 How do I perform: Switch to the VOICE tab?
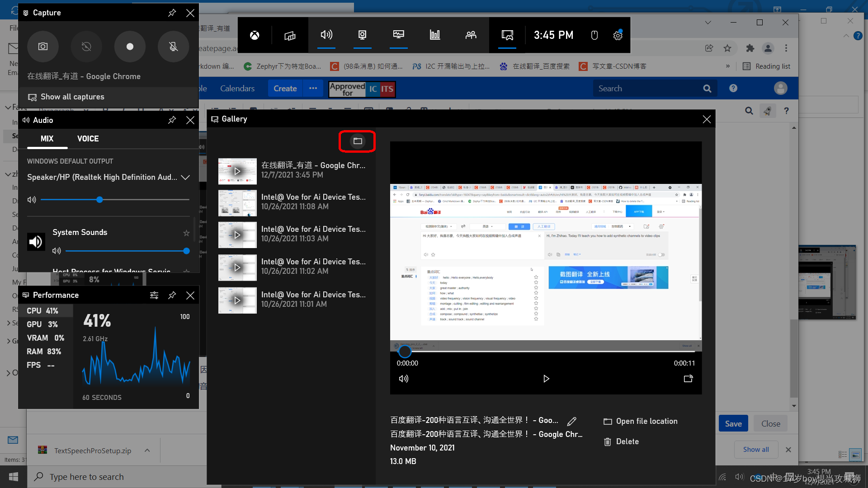coord(88,139)
